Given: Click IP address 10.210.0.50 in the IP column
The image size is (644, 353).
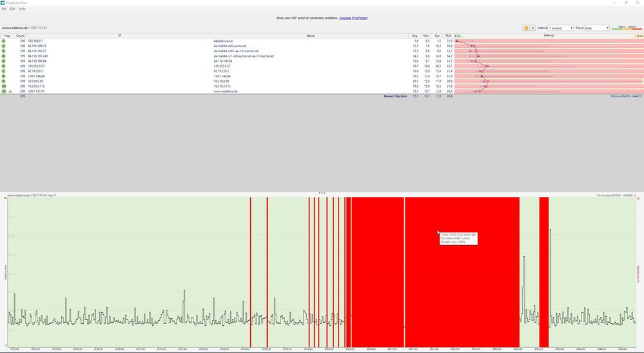Looking at the screenshot, I should [35, 81].
